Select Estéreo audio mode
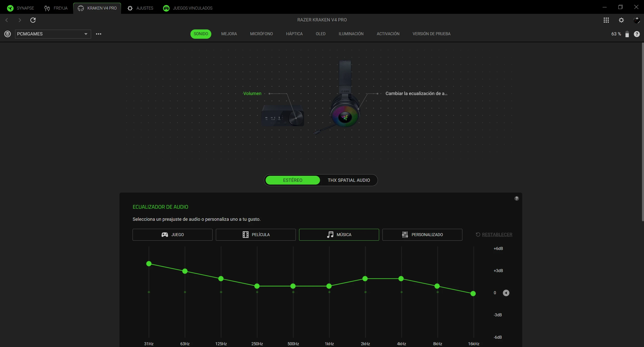Viewport: 644px width, 347px height. (293, 180)
